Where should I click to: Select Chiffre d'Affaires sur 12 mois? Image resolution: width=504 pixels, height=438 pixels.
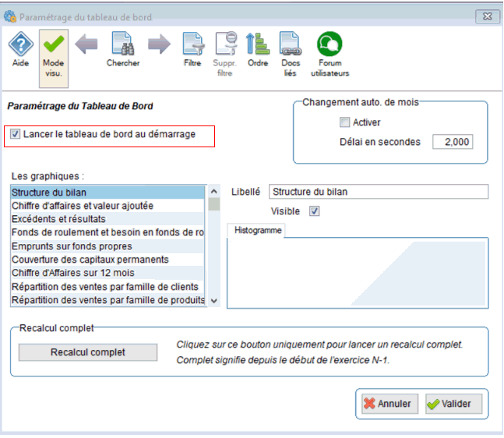pyautogui.click(x=72, y=273)
